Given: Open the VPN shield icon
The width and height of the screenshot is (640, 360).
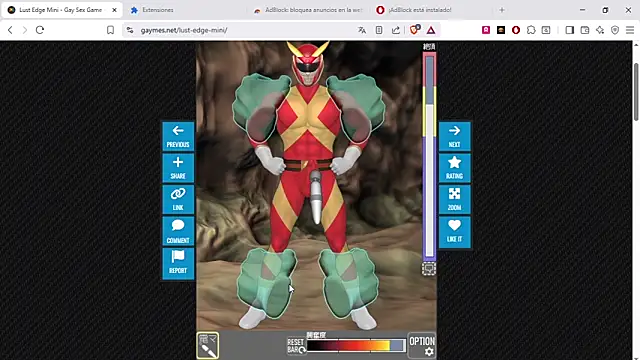Looking at the screenshot, I should (615, 30).
